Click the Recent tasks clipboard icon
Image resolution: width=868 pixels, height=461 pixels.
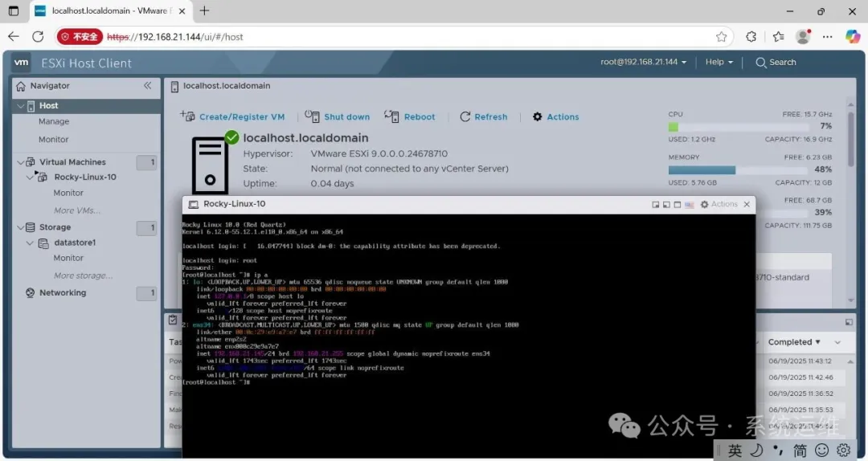(173, 320)
